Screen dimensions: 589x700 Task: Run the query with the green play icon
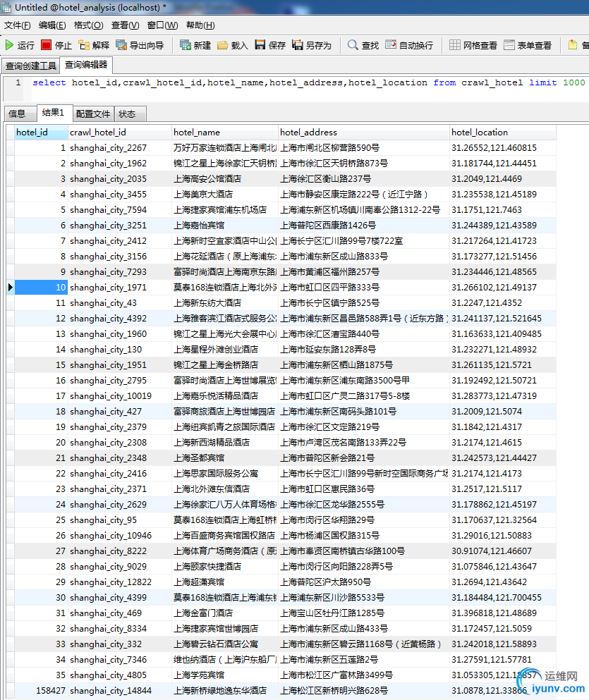click(20, 45)
